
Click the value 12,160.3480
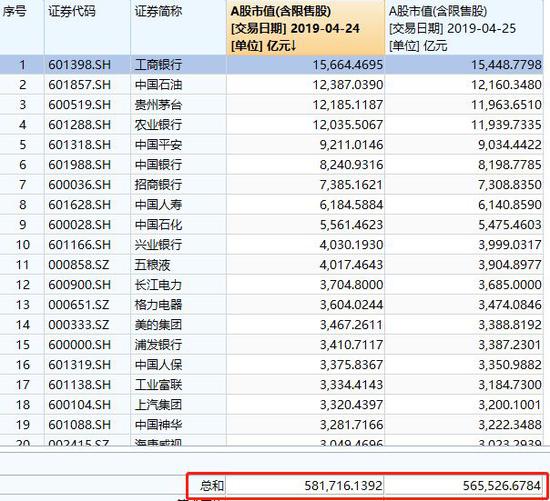tap(506, 85)
